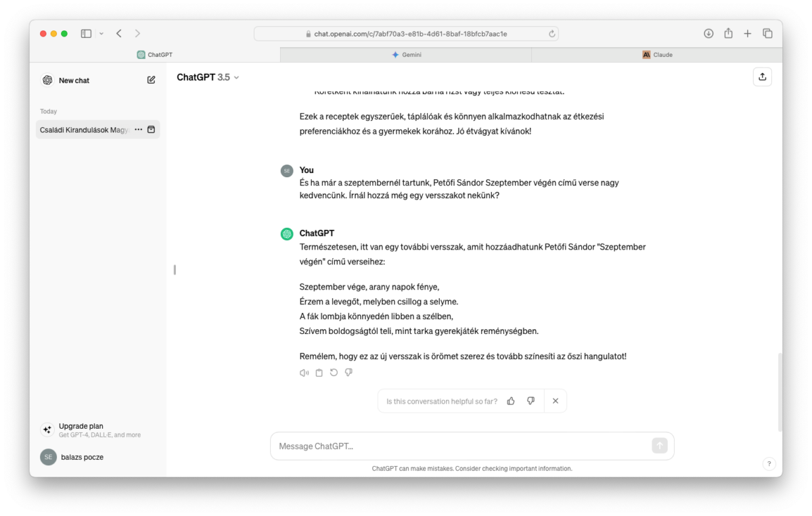Switch to the Gemini tab

406,55
